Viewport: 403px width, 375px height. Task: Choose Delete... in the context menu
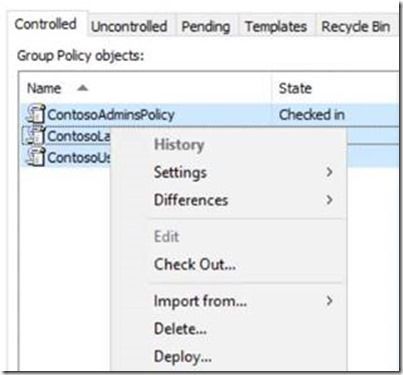(180, 329)
